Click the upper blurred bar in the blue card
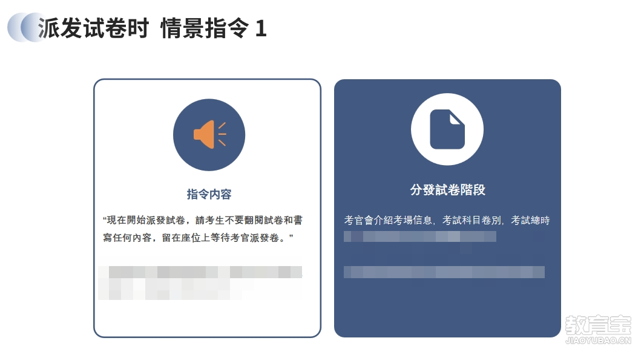644x358 pixels. click(420, 236)
